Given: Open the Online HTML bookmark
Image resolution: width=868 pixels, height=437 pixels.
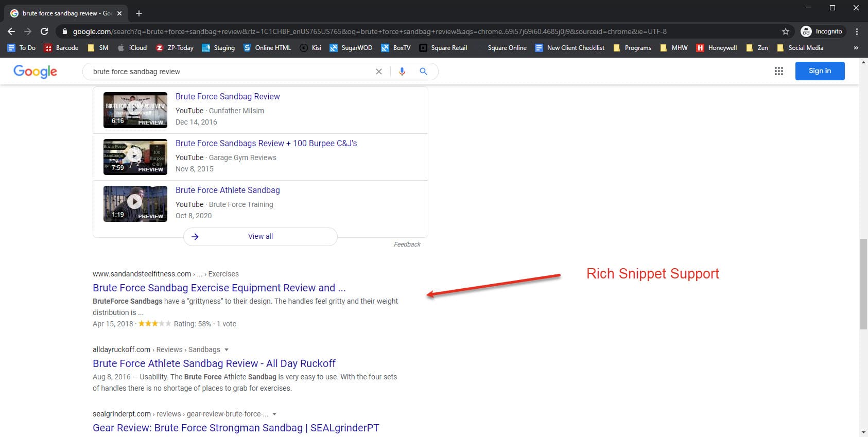Looking at the screenshot, I should pos(267,48).
